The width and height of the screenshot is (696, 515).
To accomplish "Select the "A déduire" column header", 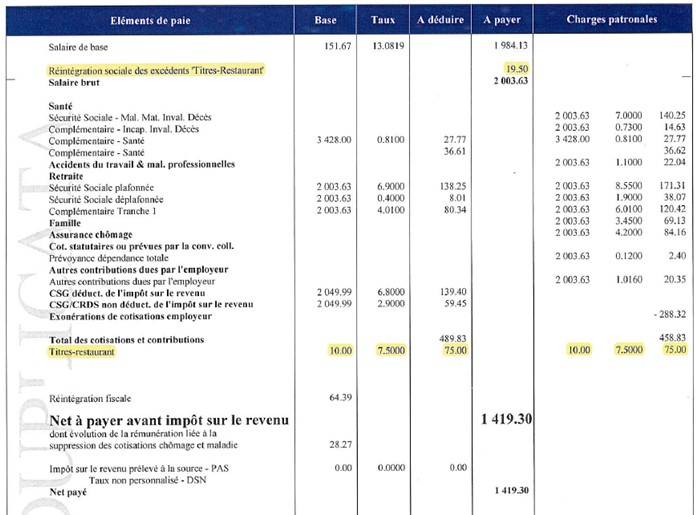I will (x=440, y=20).
